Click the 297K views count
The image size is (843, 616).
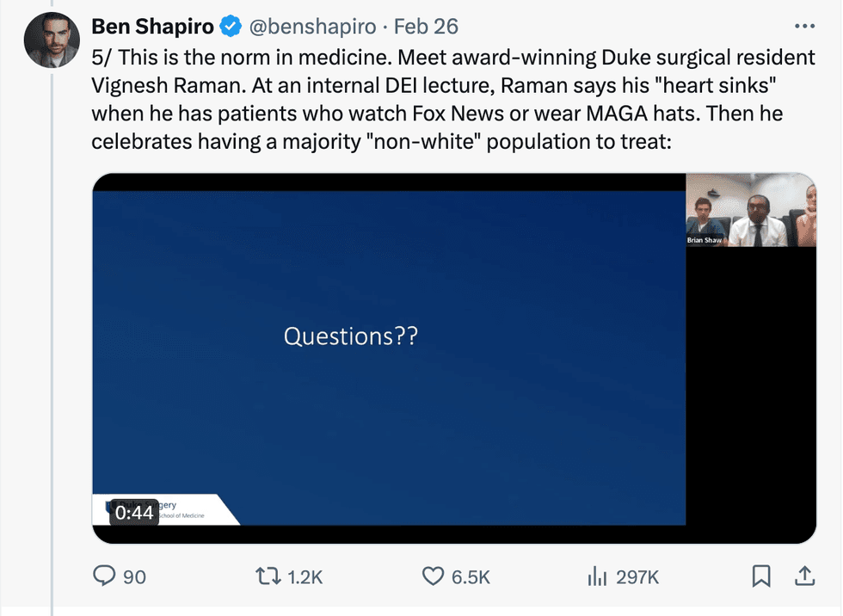637,577
